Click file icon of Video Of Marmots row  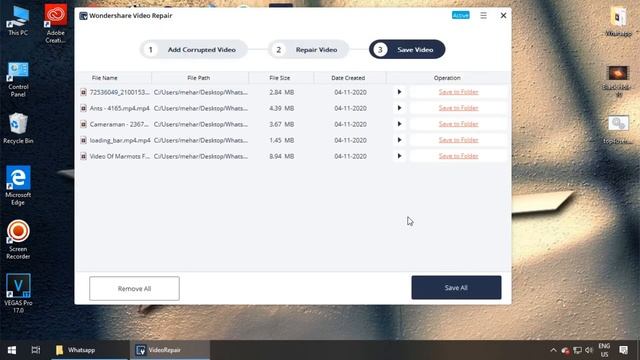pyautogui.click(x=83, y=156)
